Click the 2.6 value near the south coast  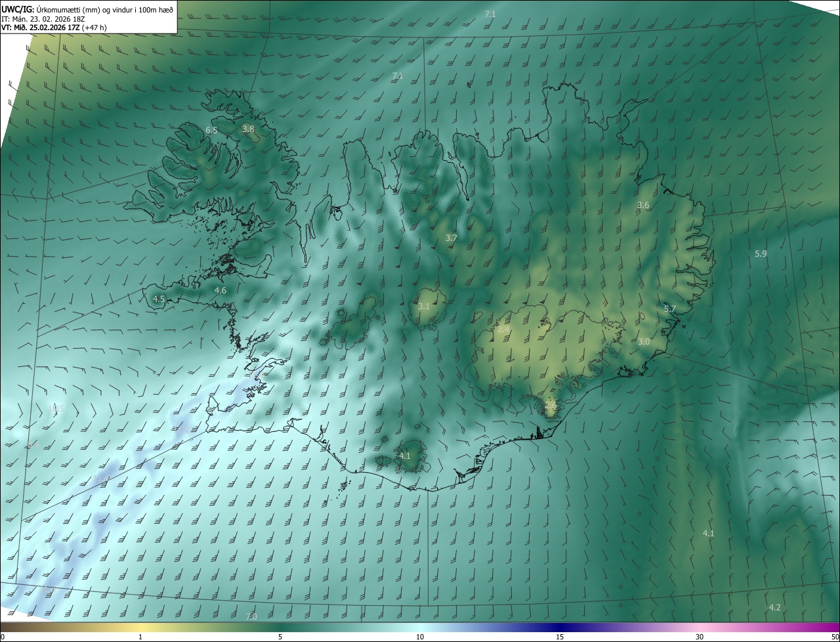tap(551, 406)
